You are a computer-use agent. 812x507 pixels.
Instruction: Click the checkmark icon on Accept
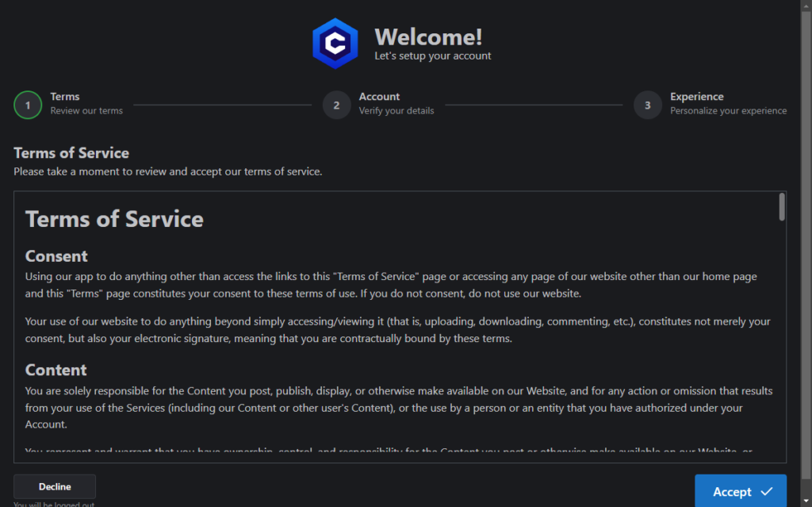click(767, 491)
